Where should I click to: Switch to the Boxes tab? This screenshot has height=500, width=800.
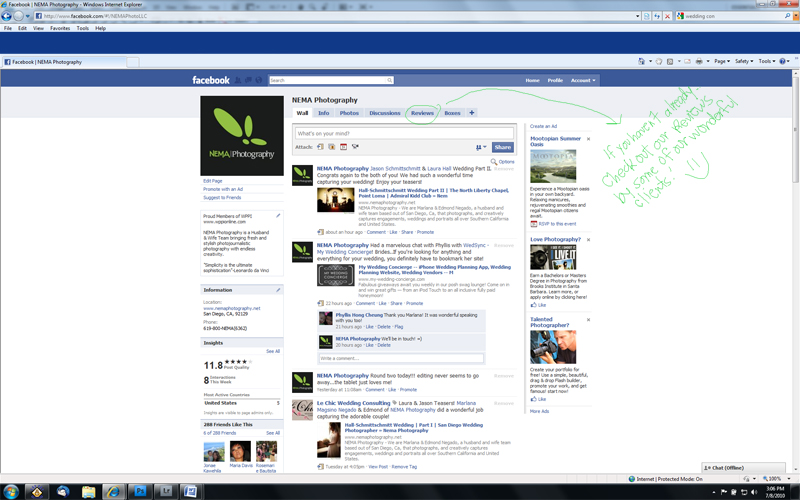452,113
